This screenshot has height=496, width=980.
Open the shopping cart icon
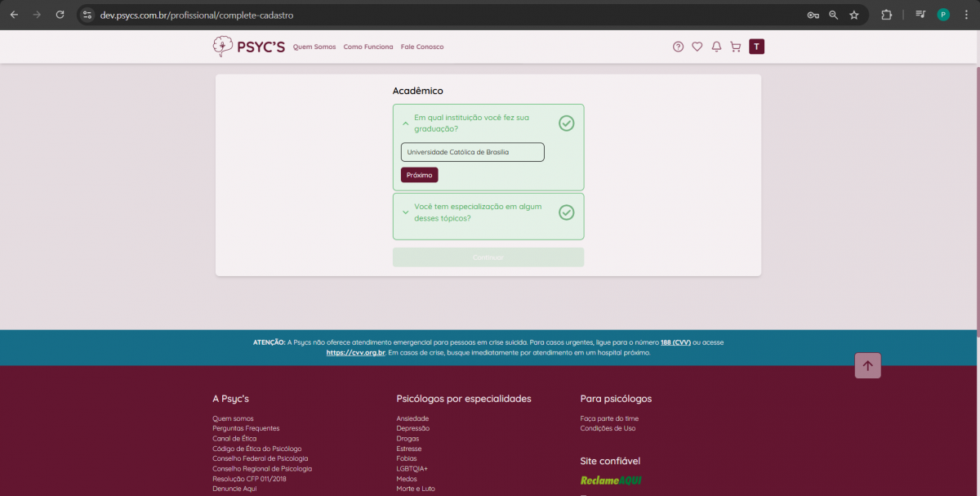(735, 47)
